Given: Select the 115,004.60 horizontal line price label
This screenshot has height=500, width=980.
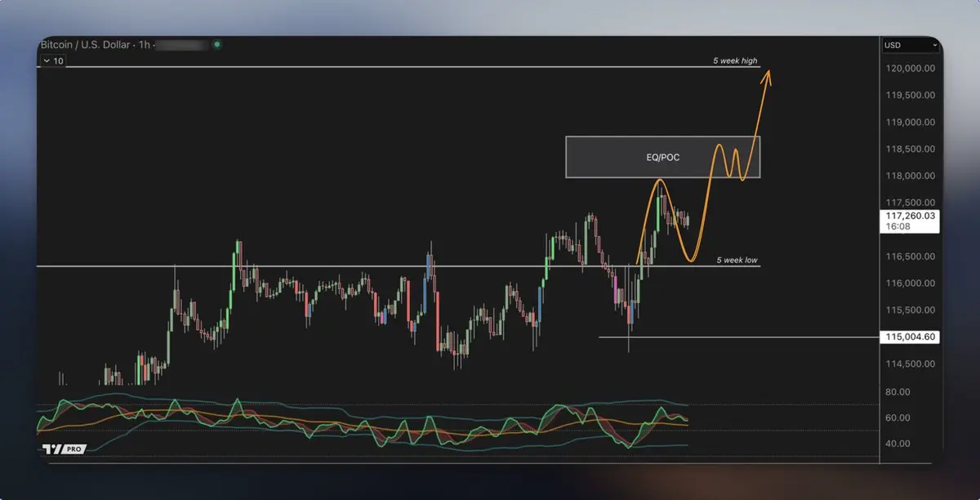Looking at the screenshot, I should (908, 337).
